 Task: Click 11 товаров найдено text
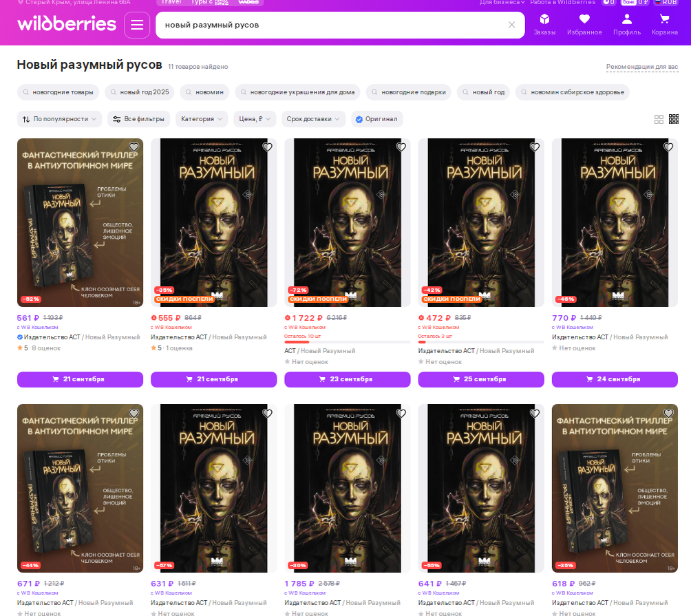pos(198,67)
